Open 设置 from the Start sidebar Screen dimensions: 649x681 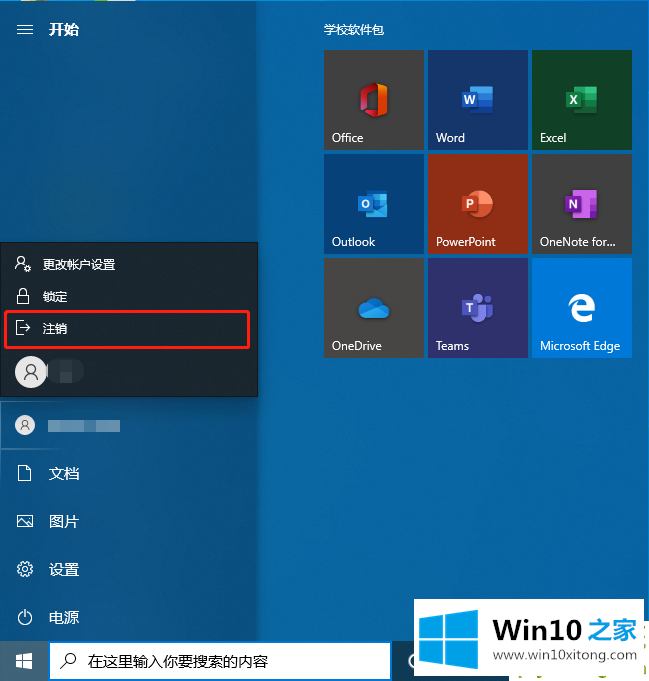pyautogui.click(x=129, y=569)
